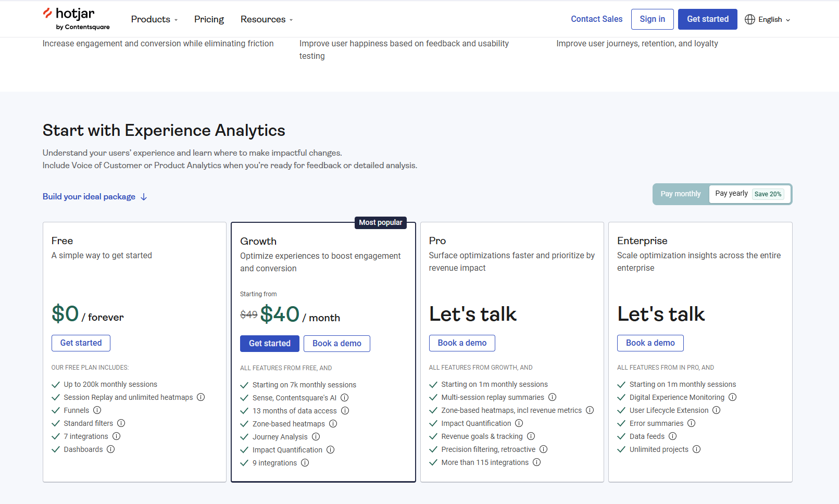This screenshot has height=504, width=839.
Task: Show info for Digital Experience Monitoring
Action: [732, 397]
